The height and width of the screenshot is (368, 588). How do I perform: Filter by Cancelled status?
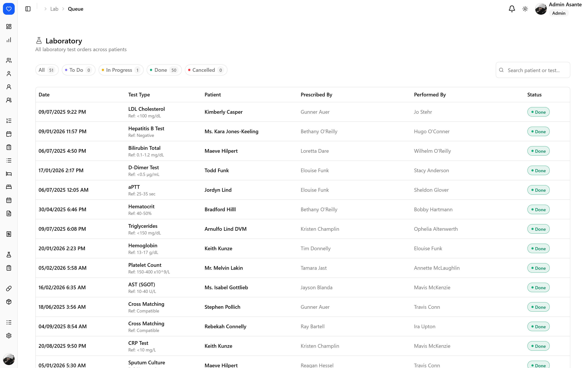click(206, 70)
